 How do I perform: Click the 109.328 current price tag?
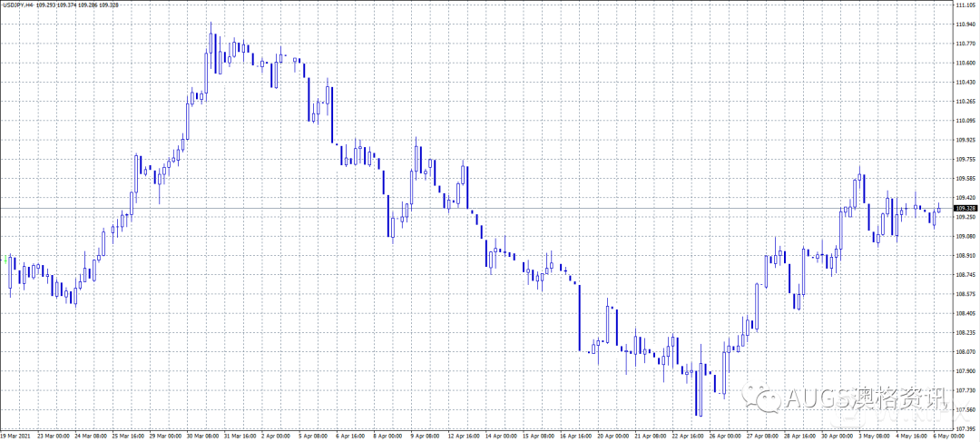965,208
